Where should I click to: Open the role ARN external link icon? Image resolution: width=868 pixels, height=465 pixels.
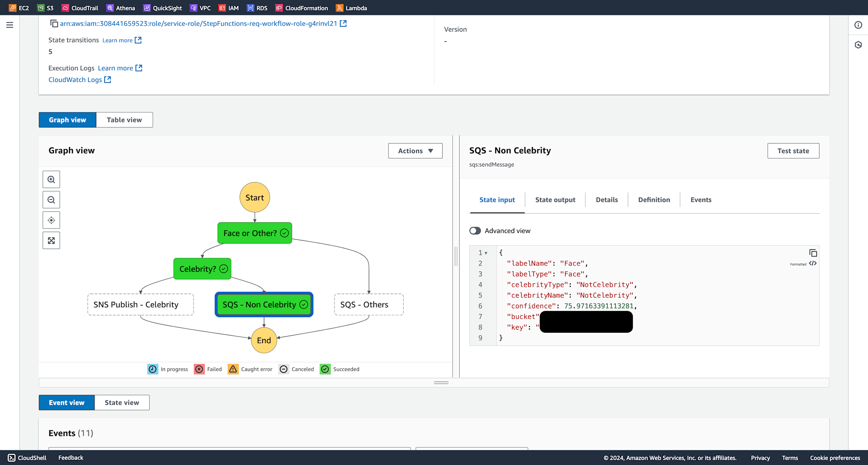click(343, 23)
